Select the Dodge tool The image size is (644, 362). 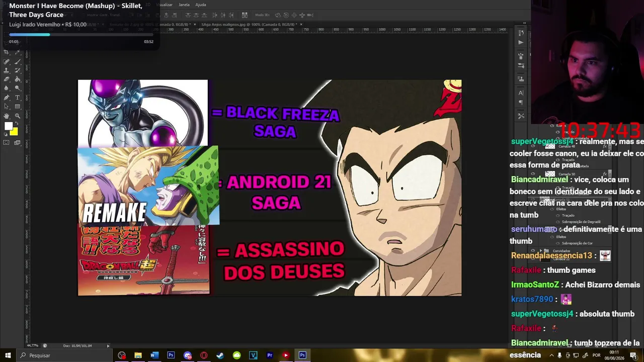click(18, 88)
